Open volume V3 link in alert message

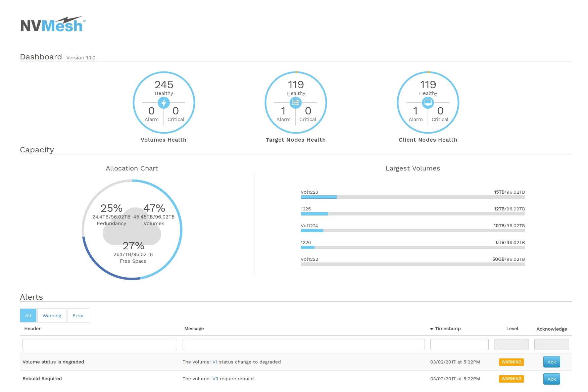(215, 379)
